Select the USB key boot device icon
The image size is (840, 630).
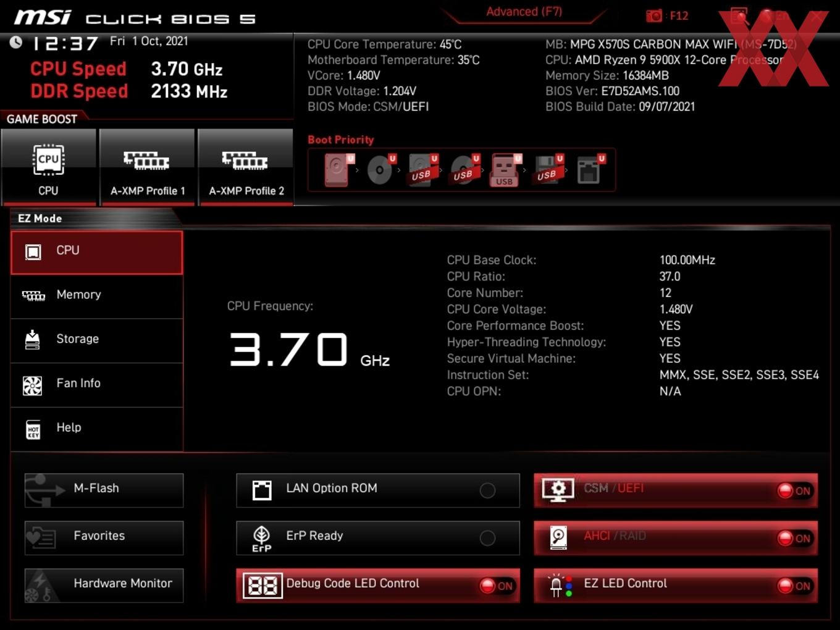click(506, 170)
